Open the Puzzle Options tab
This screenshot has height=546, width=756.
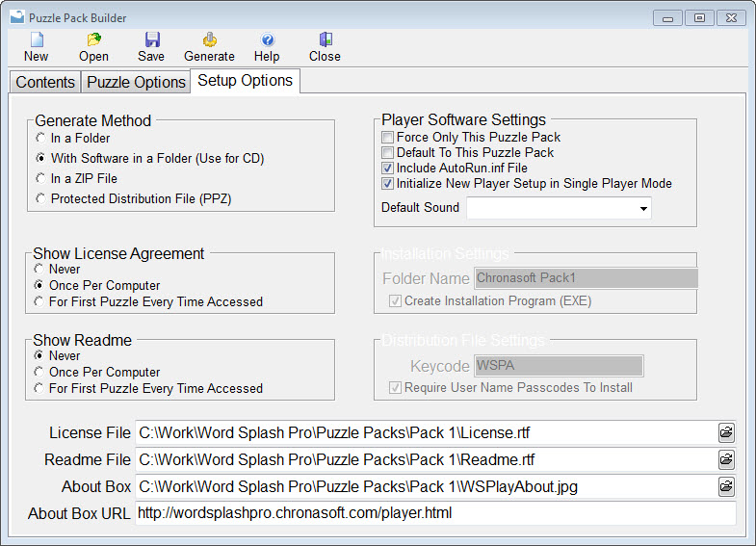pyautogui.click(x=136, y=82)
